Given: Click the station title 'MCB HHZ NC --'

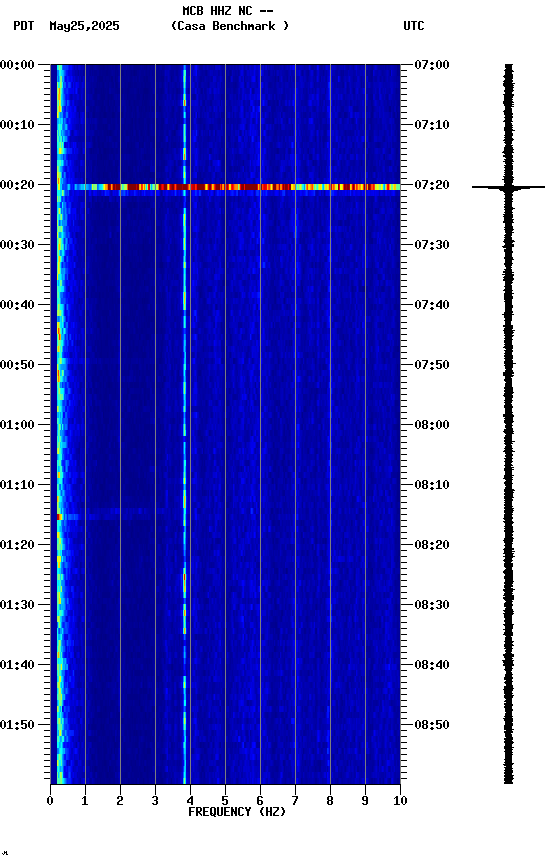Looking at the screenshot, I should click(228, 11).
